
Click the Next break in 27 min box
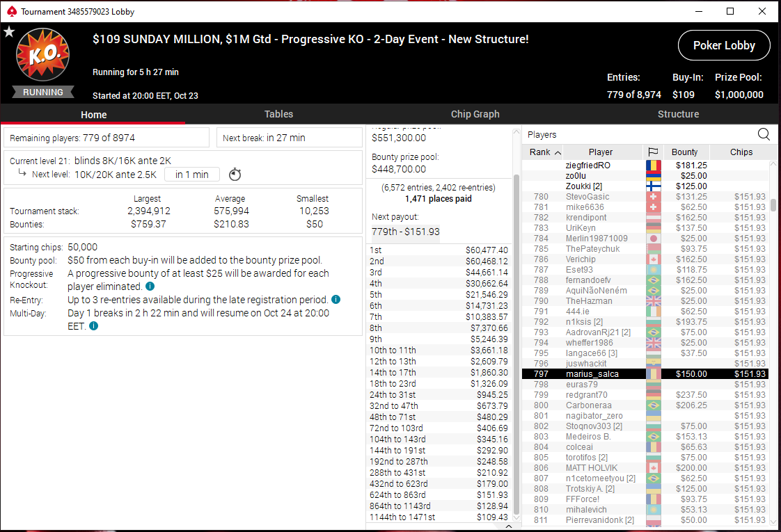(x=290, y=138)
